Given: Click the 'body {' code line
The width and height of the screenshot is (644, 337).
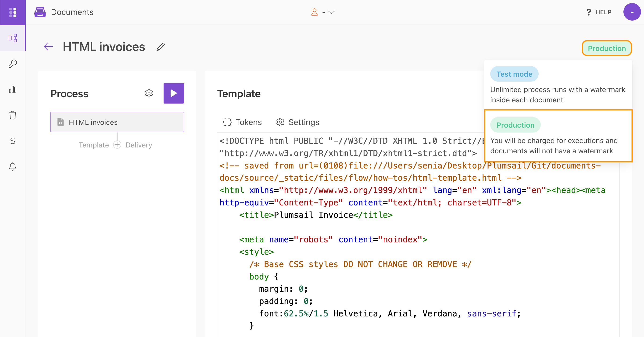Looking at the screenshot, I should point(264,276).
